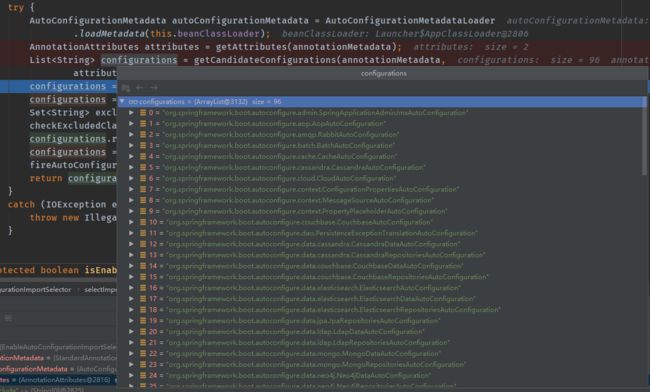This screenshot has width=650, height=392.
Task: Click 'getCandidateConfigurations' method call in editor
Action: [265, 60]
